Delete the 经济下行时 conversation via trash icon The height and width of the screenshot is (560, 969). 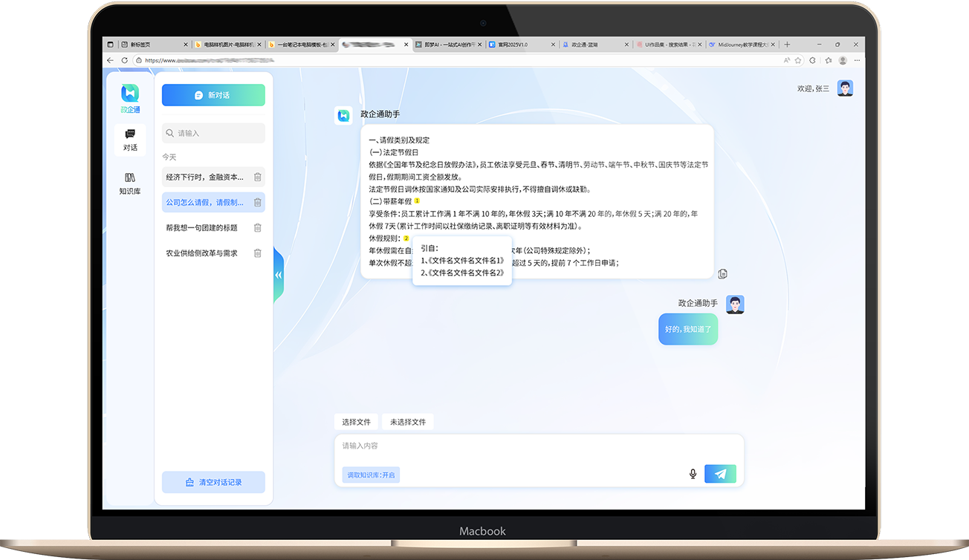click(x=257, y=177)
